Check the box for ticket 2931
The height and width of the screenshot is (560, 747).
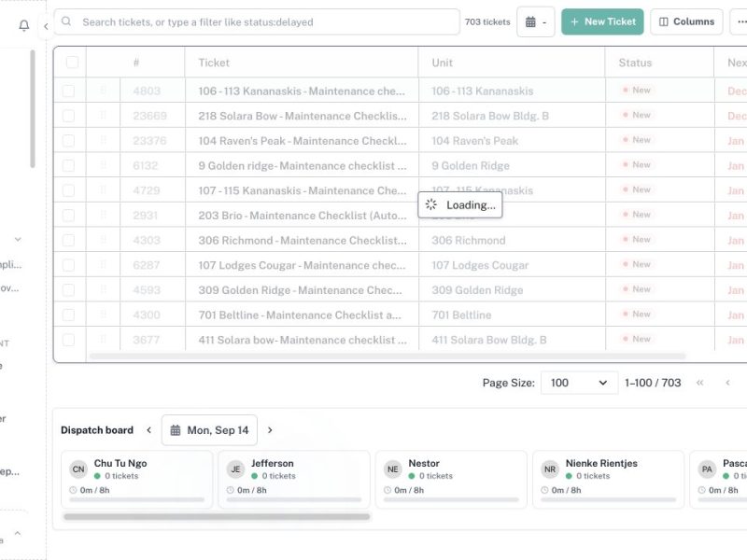coord(68,216)
